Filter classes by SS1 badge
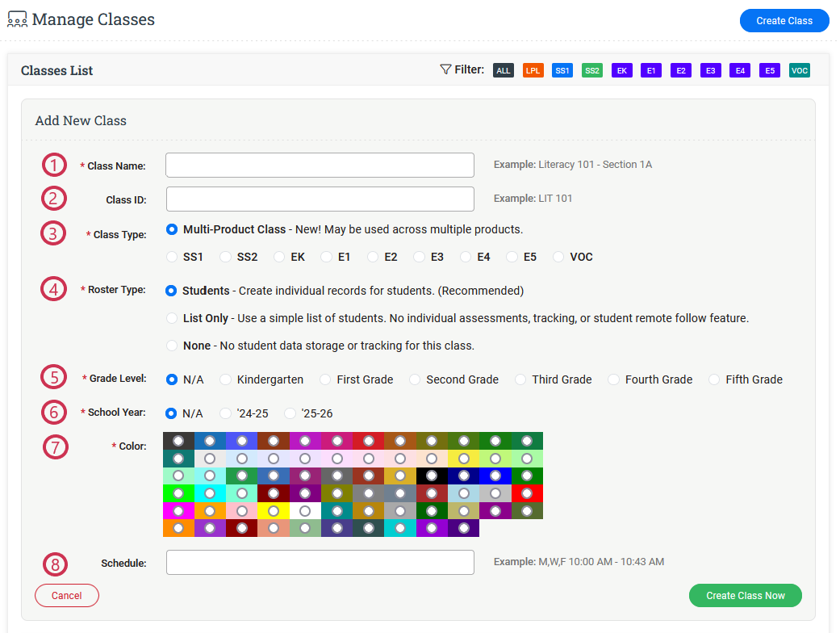Viewport: 840px width, 633px height. coord(562,70)
